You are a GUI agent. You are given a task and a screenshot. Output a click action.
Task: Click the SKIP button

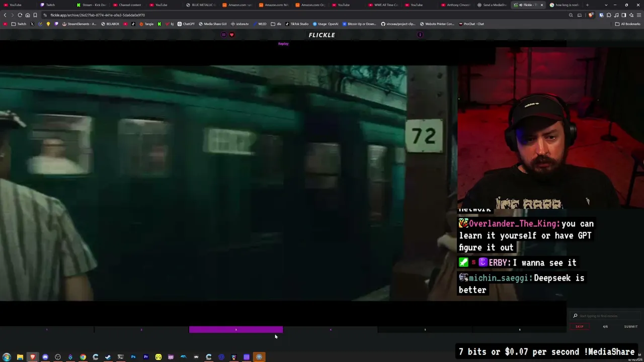click(x=580, y=327)
